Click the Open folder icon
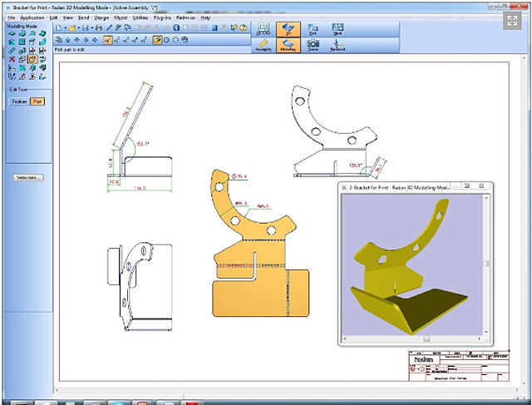The height and width of the screenshot is (405, 532). [72, 27]
